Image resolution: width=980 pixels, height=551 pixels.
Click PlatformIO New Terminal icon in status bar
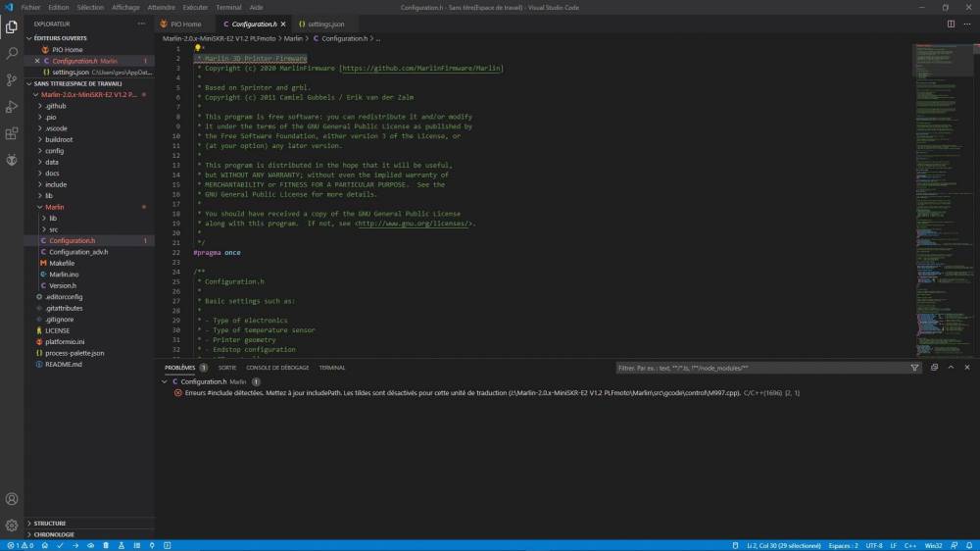click(x=167, y=545)
